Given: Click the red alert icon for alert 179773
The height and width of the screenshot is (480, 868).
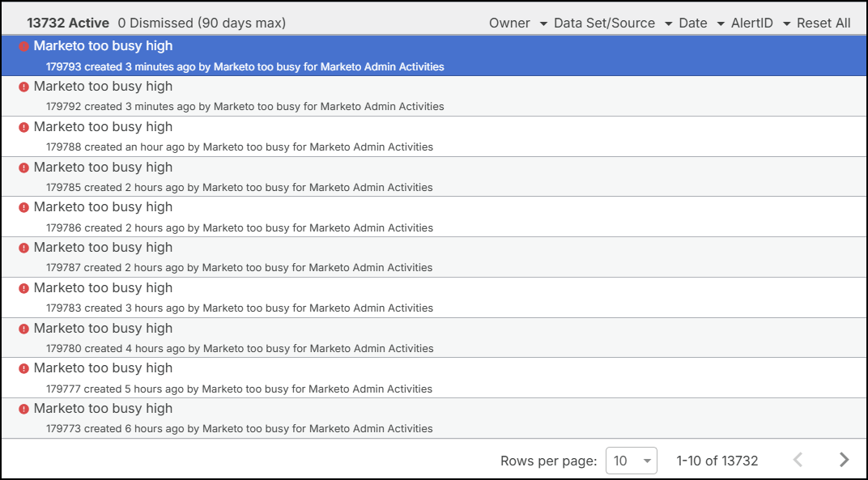Looking at the screenshot, I should point(23,409).
